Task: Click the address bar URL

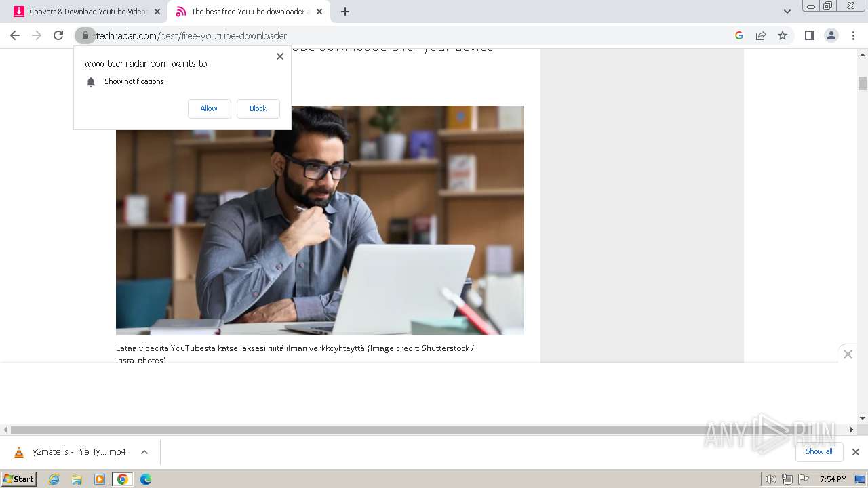Action: point(191,35)
